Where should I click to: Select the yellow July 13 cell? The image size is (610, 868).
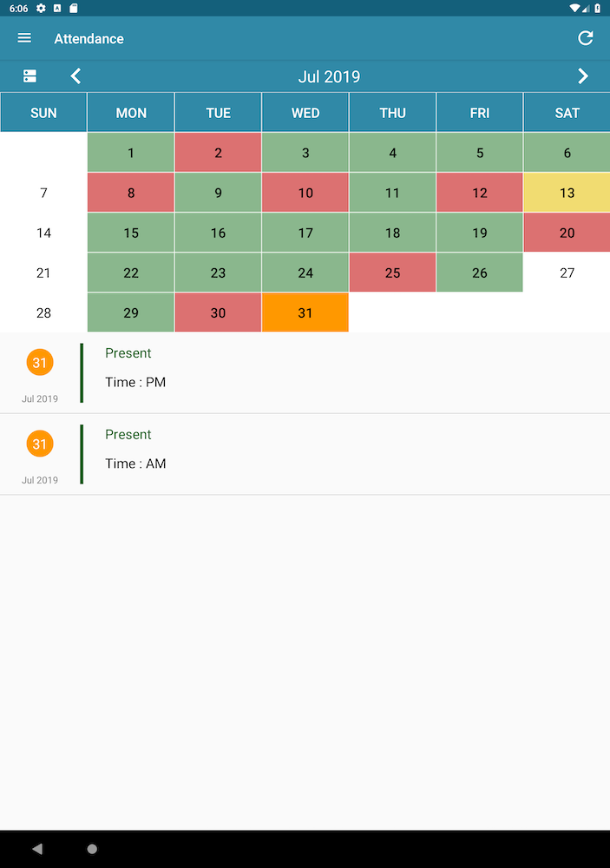coord(567,193)
